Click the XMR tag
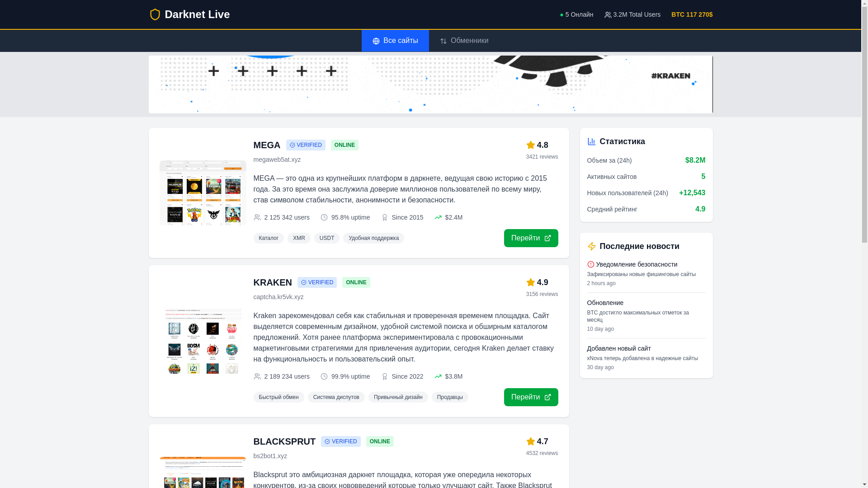 click(299, 238)
